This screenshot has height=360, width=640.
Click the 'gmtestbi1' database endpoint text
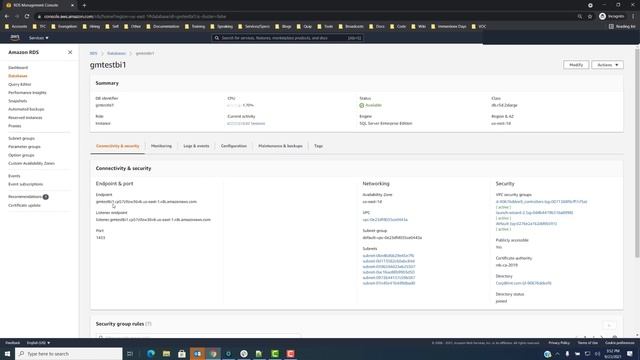click(x=146, y=202)
